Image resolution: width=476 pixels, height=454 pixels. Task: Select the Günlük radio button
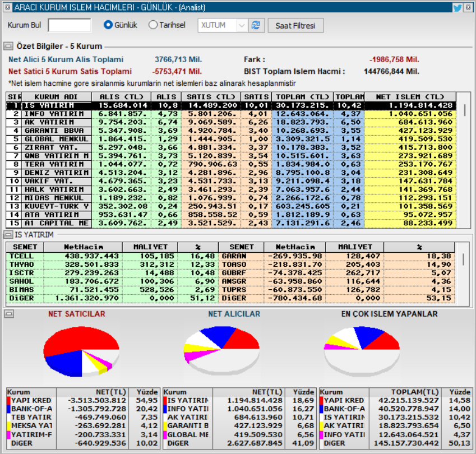(x=108, y=25)
